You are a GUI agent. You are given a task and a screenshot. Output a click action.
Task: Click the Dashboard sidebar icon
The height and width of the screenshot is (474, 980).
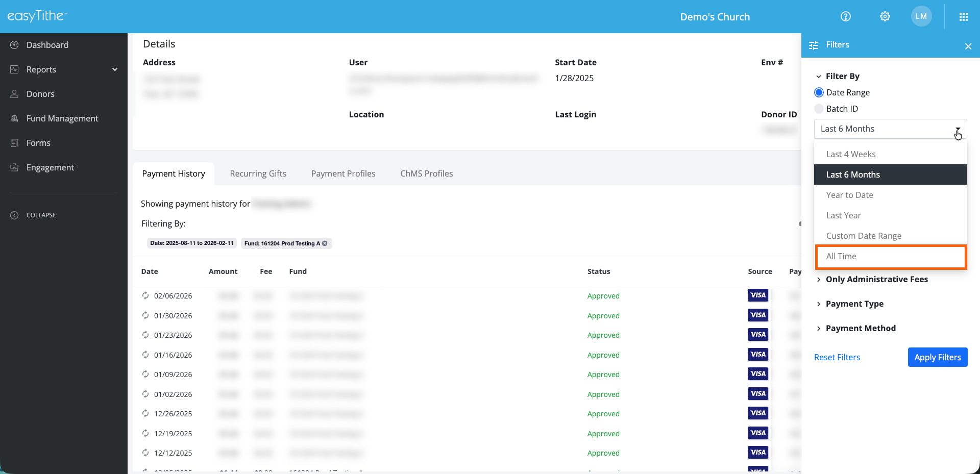coord(15,45)
